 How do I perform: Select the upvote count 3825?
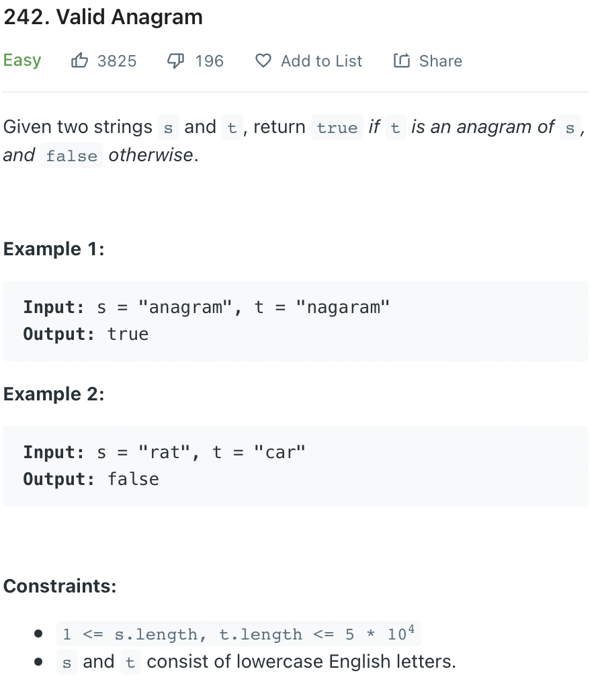pos(116,61)
